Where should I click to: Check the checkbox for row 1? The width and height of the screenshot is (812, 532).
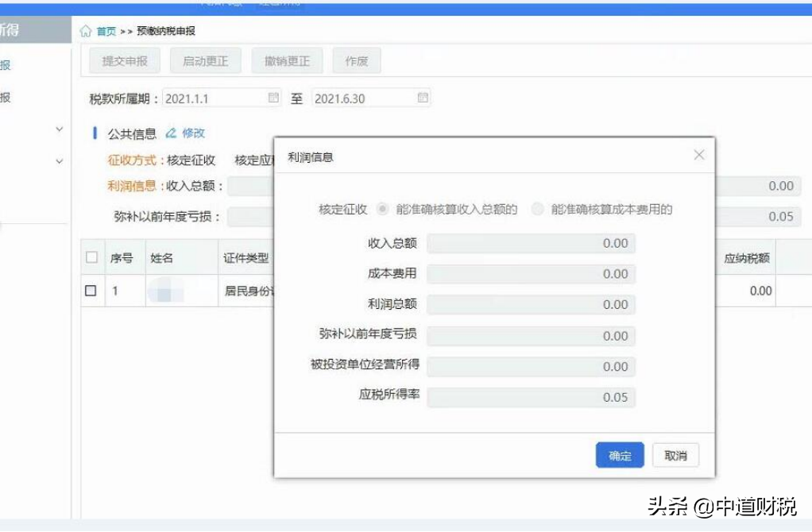point(91,291)
